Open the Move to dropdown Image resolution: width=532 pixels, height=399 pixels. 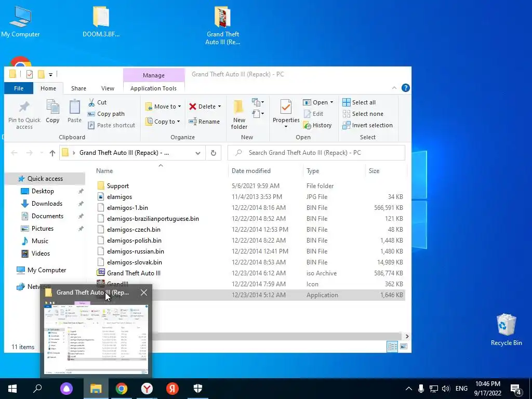click(x=163, y=107)
